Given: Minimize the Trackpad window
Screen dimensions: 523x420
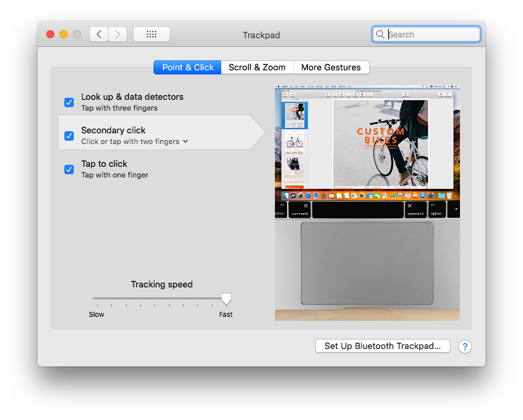Looking at the screenshot, I should point(64,34).
